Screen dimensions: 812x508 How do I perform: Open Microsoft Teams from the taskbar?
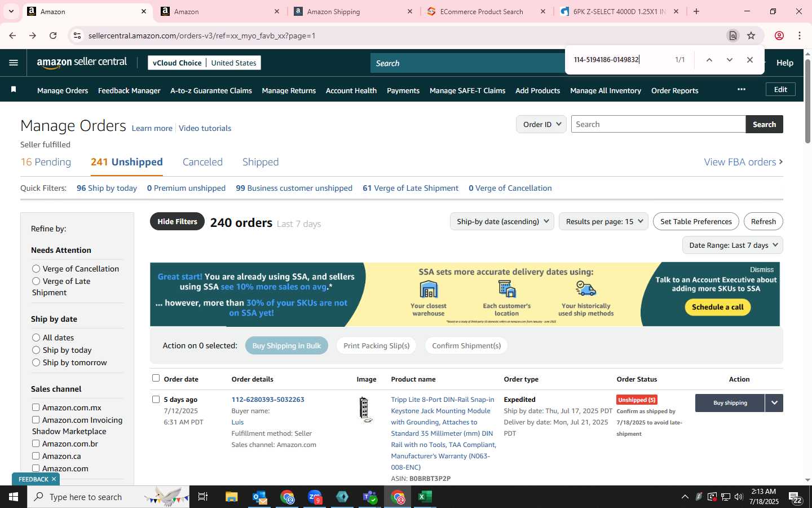click(370, 497)
